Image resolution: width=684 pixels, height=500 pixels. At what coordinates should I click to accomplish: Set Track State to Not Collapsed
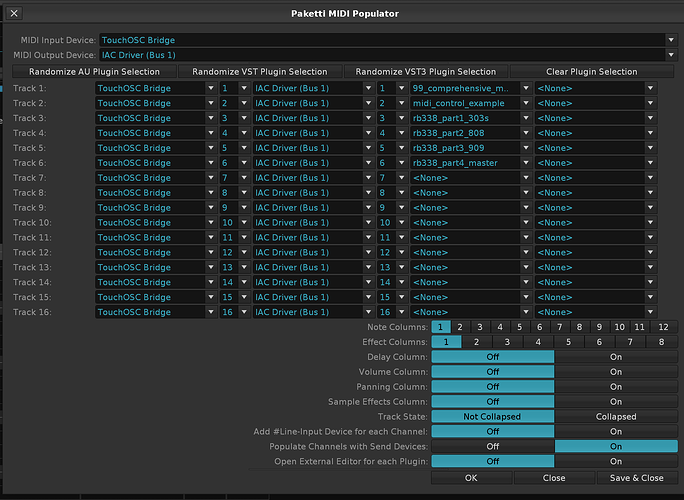click(x=493, y=417)
